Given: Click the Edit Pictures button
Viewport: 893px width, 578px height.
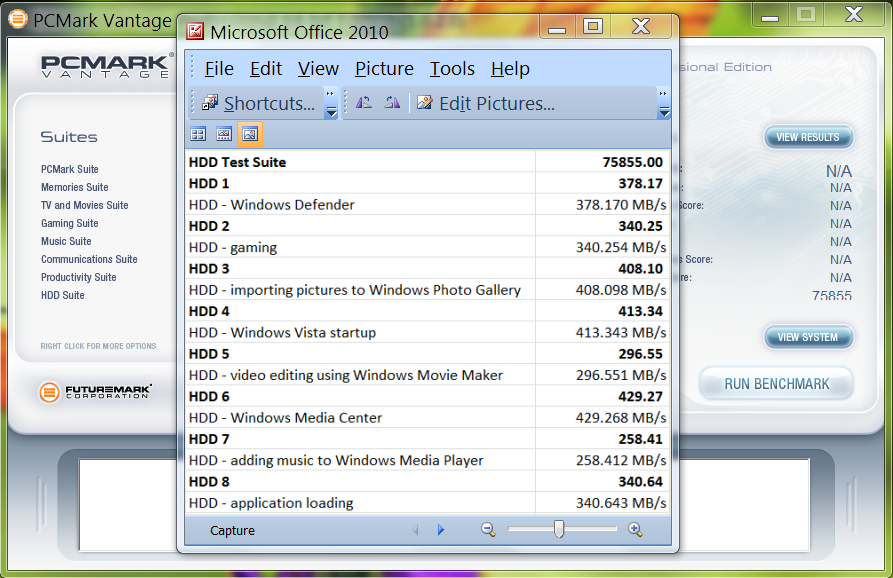Looking at the screenshot, I should click(486, 103).
